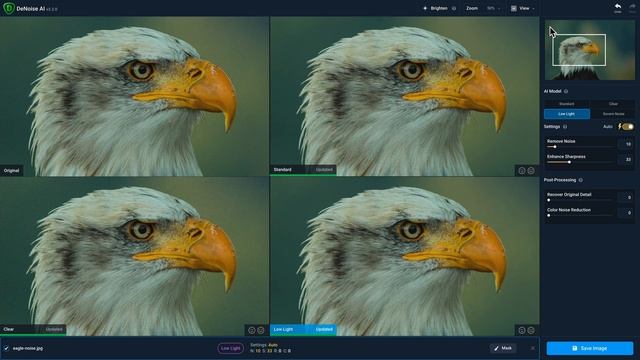Select the Low Light AI model
Screen dimensions: 640x360
(567, 114)
